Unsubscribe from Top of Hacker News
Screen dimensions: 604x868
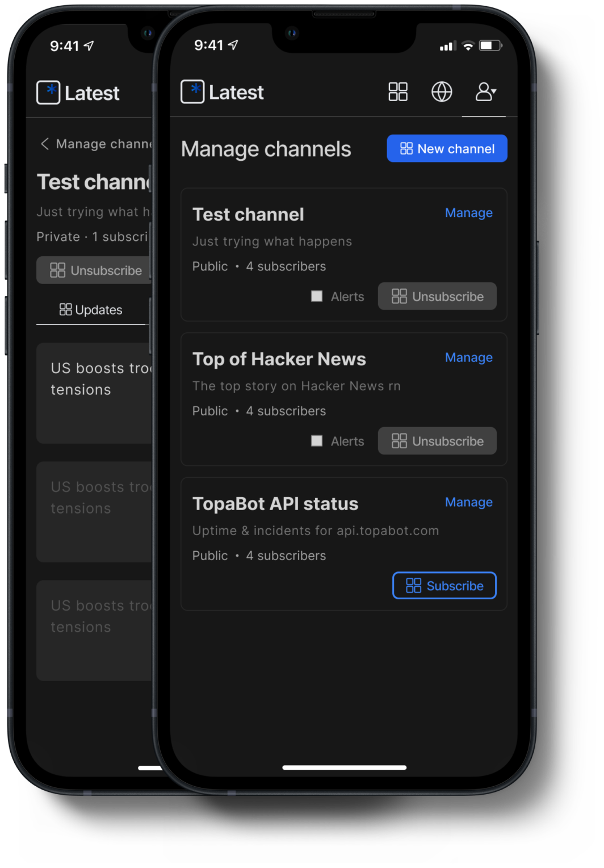coord(437,441)
